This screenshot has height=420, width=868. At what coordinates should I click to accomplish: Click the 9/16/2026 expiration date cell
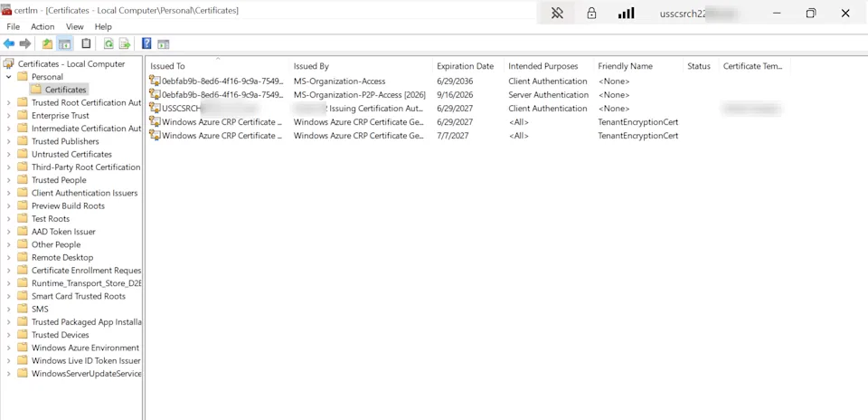pos(455,95)
